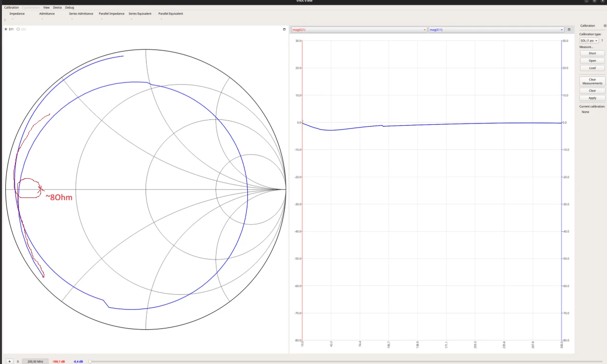Image resolution: width=607 pixels, height=364 pixels.
Task: Click the 200,00 MHz marker frequency field
Action: (x=35, y=361)
